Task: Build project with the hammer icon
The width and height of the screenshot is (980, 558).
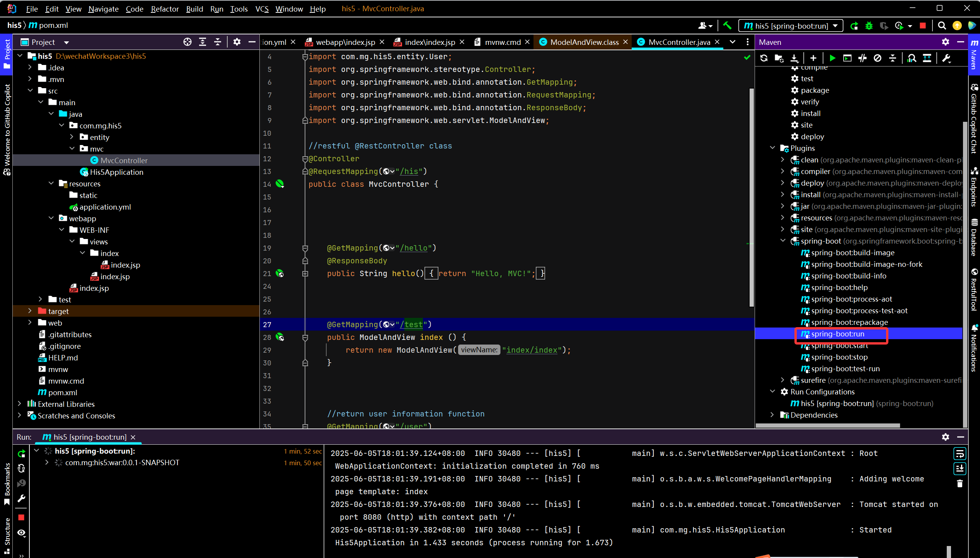Action: pos(727,26)
